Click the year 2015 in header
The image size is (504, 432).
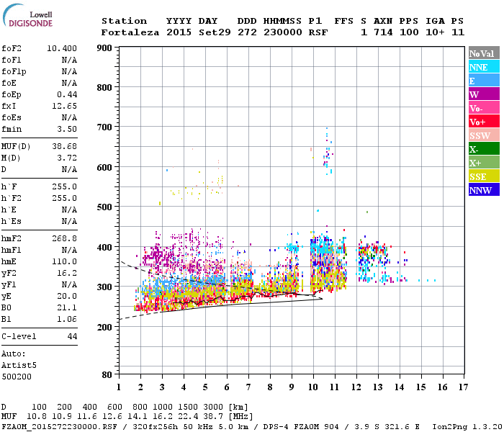coord(179,32)
